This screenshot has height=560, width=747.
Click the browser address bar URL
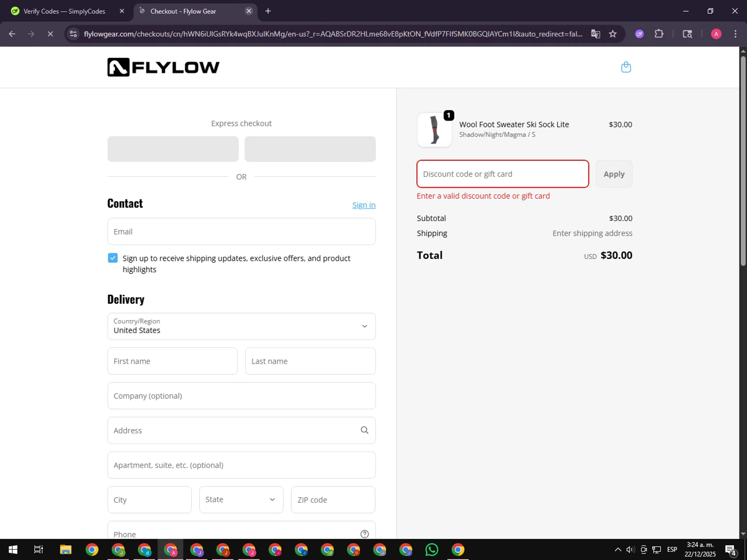[333, 34]
